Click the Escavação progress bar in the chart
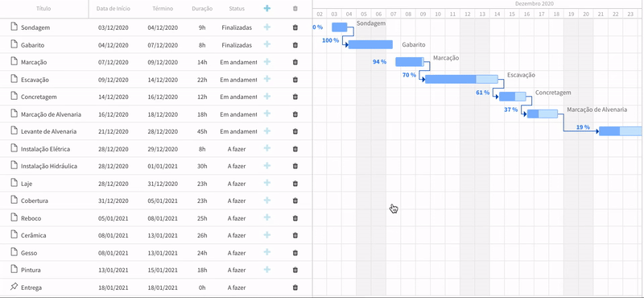The width and height of the screenshot is (644, 298). click(461, 79)
